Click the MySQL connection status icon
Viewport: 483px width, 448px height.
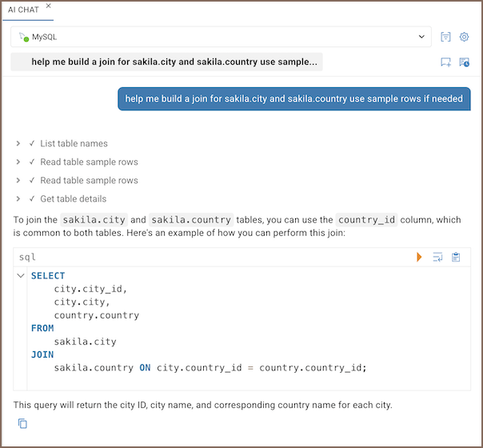point(24,37)
